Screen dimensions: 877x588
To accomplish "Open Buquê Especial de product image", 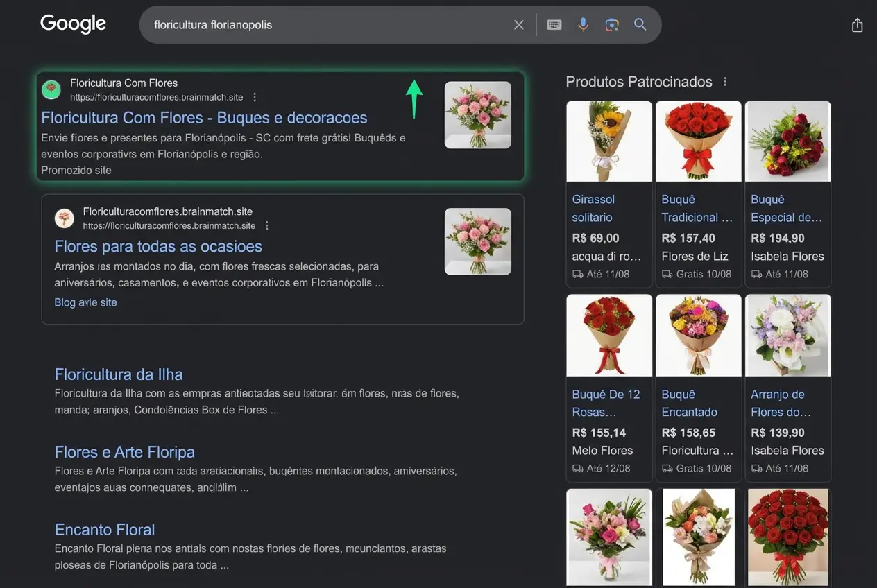I will 788,141.
